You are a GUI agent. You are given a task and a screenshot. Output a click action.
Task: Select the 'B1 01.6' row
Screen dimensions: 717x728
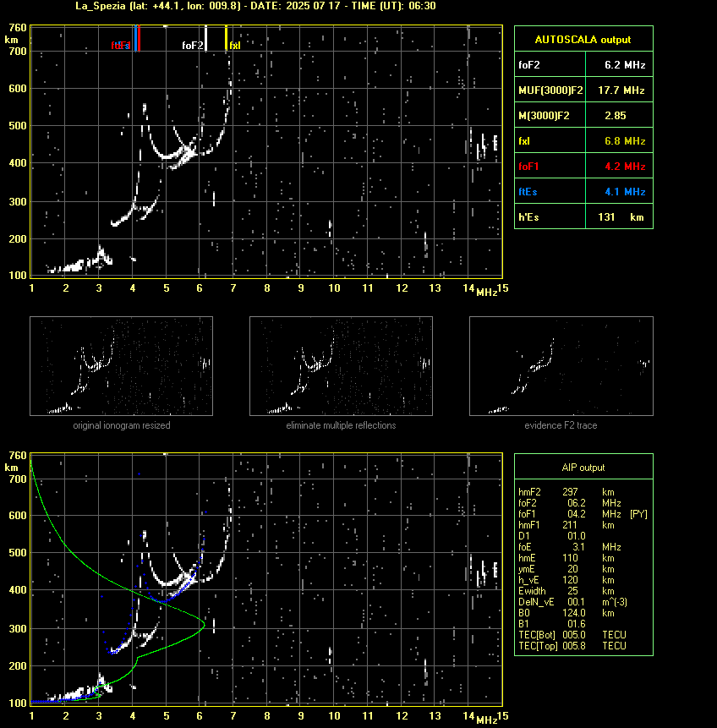pyautogui.click(x=551, y=624)
